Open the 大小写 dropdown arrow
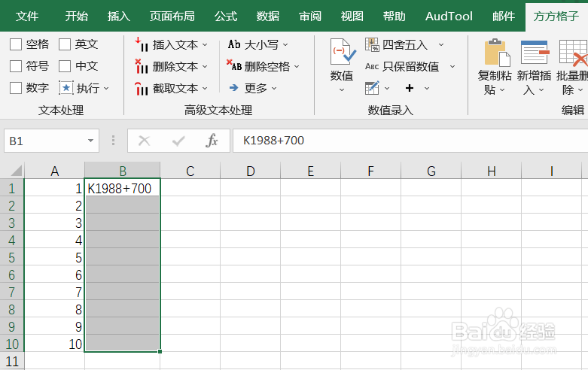 (285, 44)
